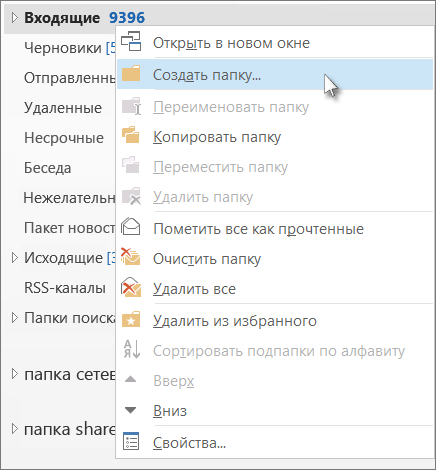Click disabled Вверх entry
Image resolution: width=436 pixels, height=470 pixels.
[275, 381]
